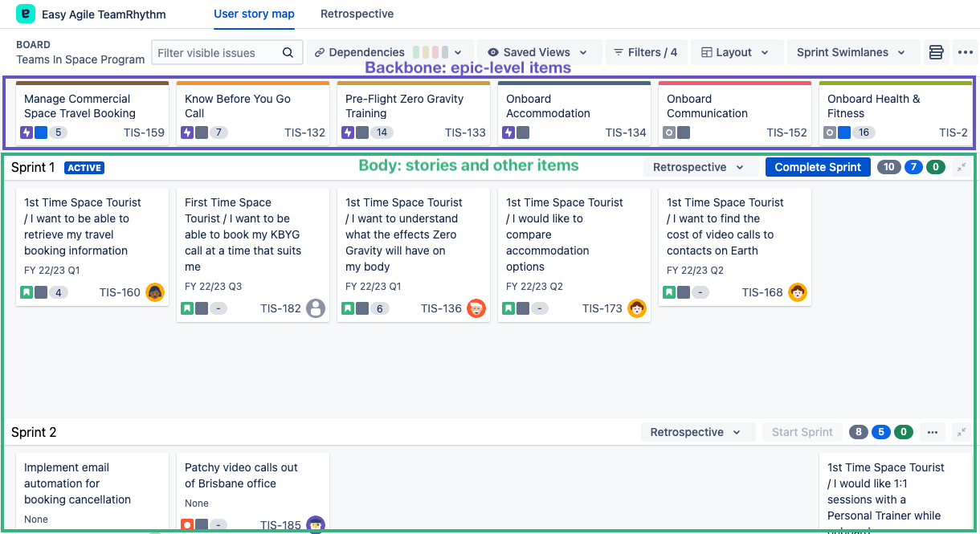Open the Filters / 4 button
The image size is (980, 534).
pyautogui.click(x=645, y=52)
